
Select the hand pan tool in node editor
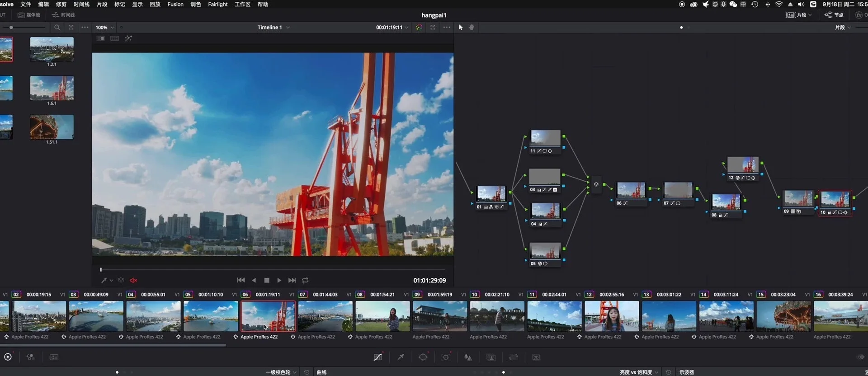(472, 28)
